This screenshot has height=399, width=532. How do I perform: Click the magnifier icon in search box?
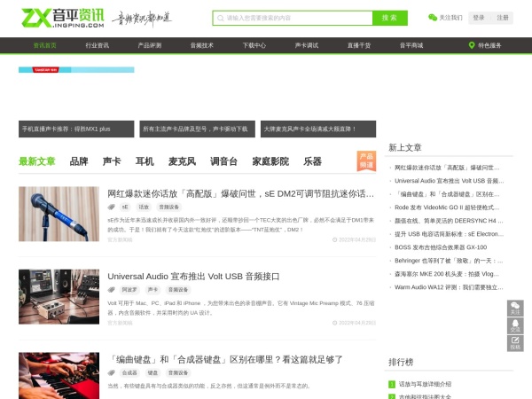pos(221,18)
